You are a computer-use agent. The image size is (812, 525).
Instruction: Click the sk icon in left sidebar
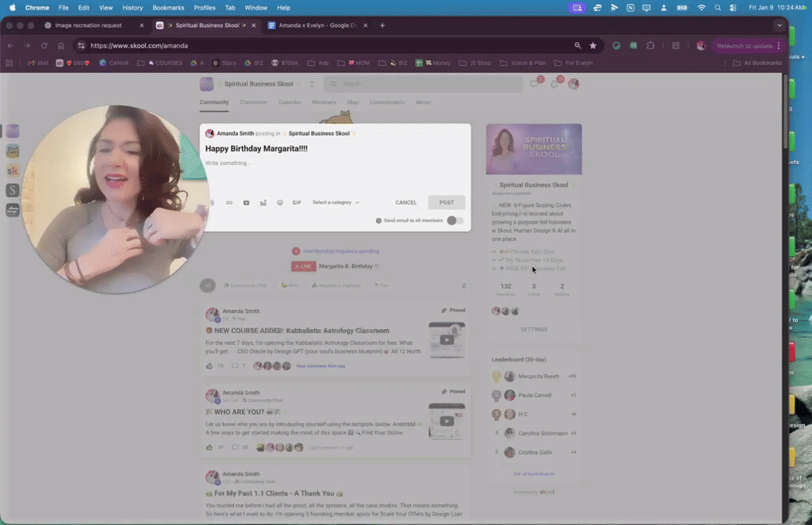13,171
